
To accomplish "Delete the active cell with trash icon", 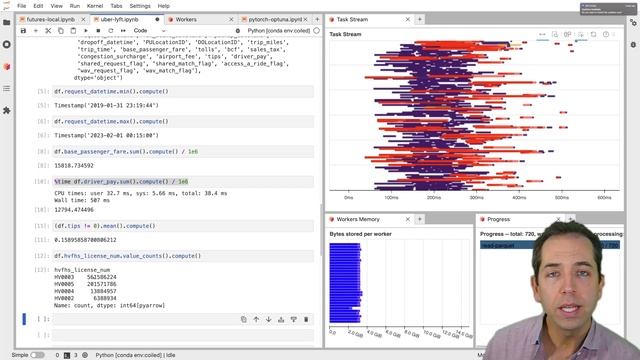I will (306, 320).
